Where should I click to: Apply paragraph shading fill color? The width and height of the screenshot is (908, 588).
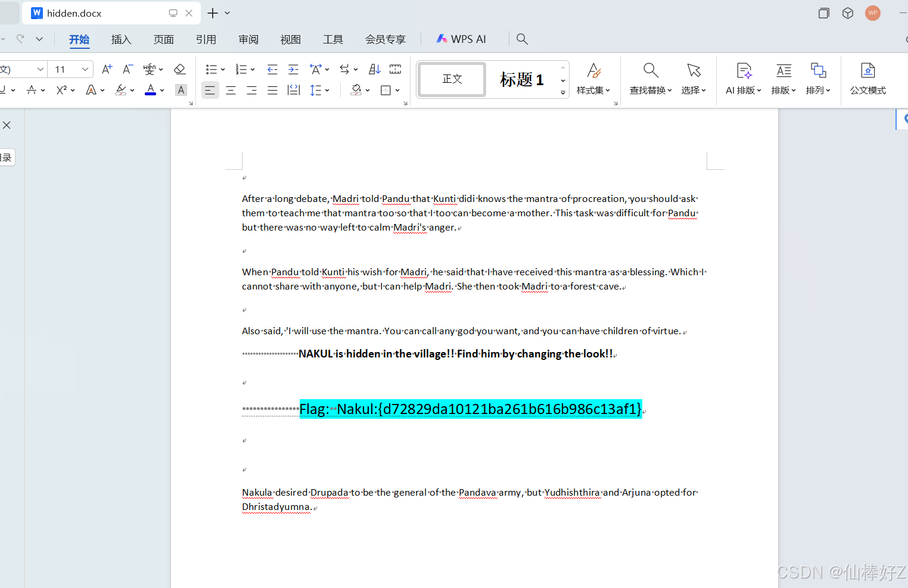pyautogui.click(x=356, y=90)
